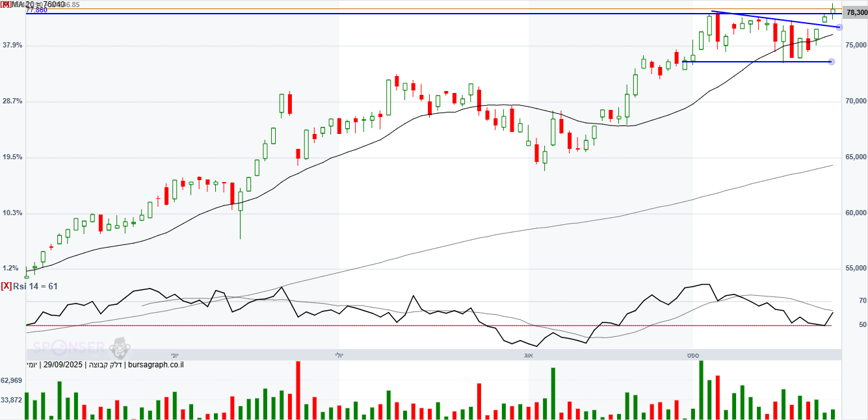Click the 55,000 price axis label
The image size is (868, 420).
[x=856, y=269]
